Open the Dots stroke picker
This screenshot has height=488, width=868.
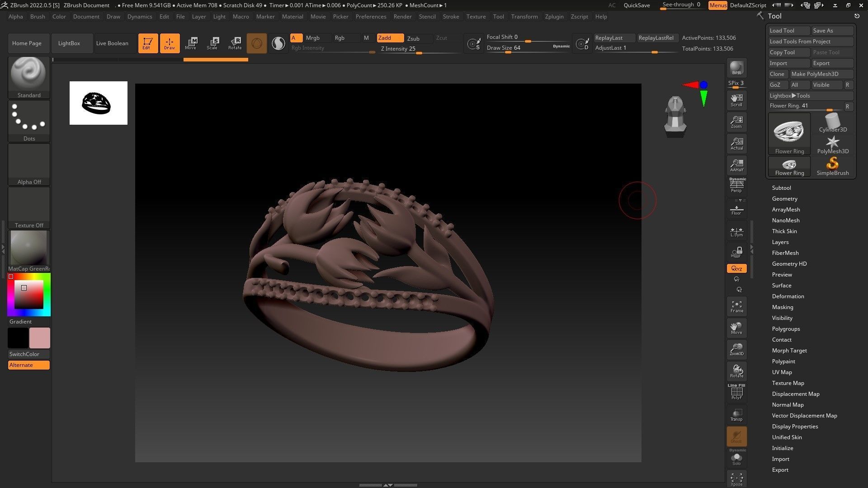(28, 121)
